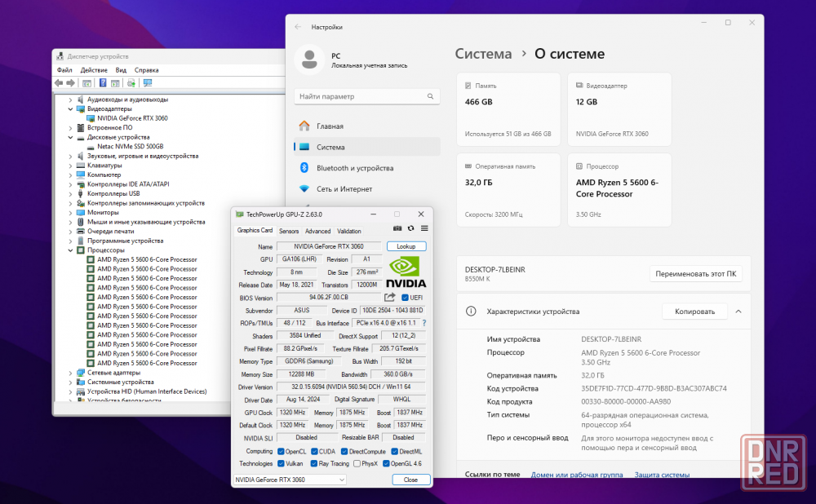Screen dimensions: 816x504
Task: Click the Back arrow in Device Manager toolbar
Action: tap(59, 83)
